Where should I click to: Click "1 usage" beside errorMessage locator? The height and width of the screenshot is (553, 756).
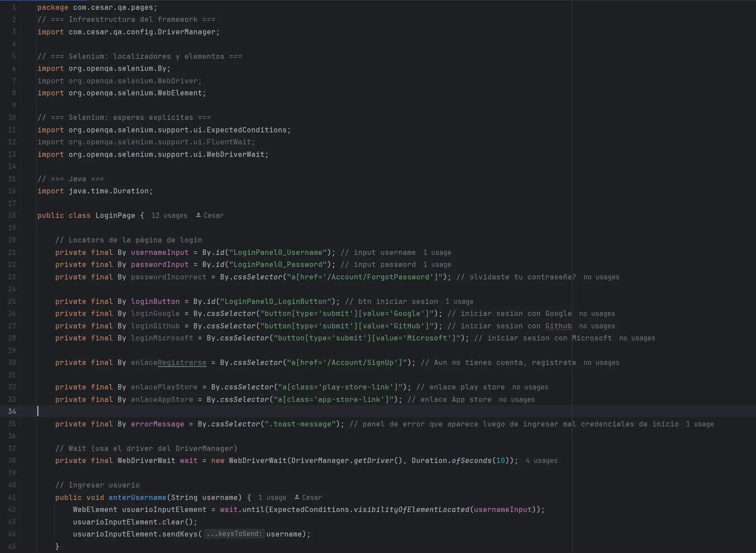(700, 424)
